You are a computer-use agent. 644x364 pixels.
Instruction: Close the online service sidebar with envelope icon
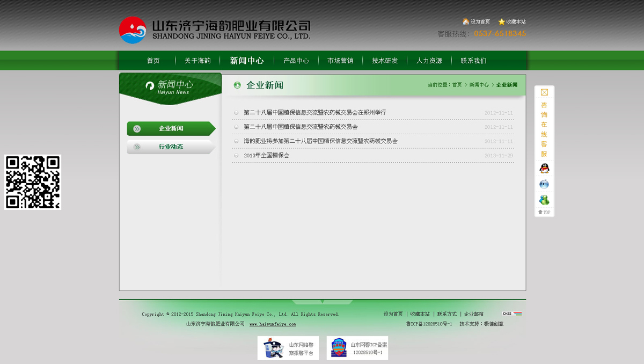[x=544, y=92]
